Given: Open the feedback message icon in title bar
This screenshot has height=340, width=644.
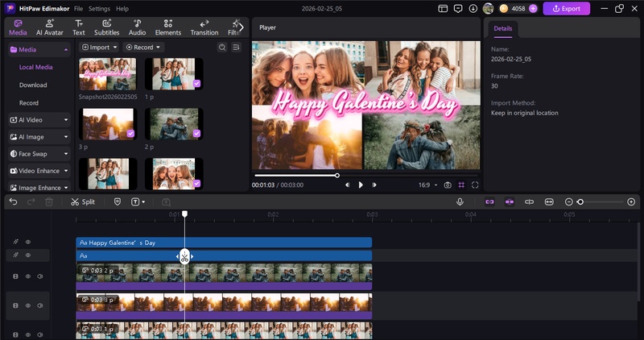Looking at the screenshot, I should click(x=458, y=9).
